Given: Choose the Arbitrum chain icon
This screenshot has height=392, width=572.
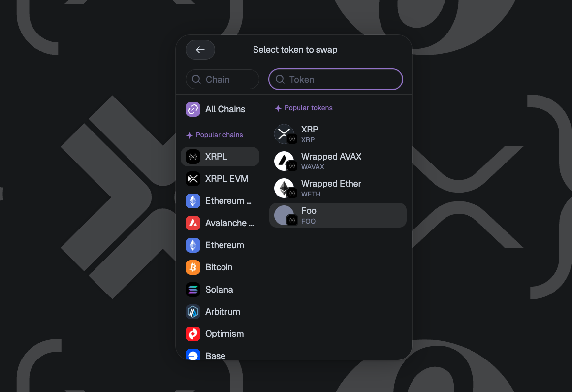Looking at the screenshot, I should point(193,312).
